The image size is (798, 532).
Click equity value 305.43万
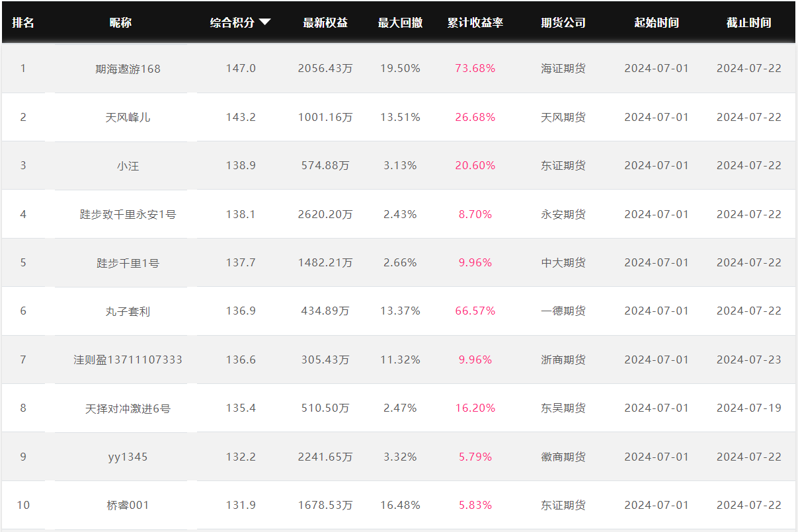[325, 360]
